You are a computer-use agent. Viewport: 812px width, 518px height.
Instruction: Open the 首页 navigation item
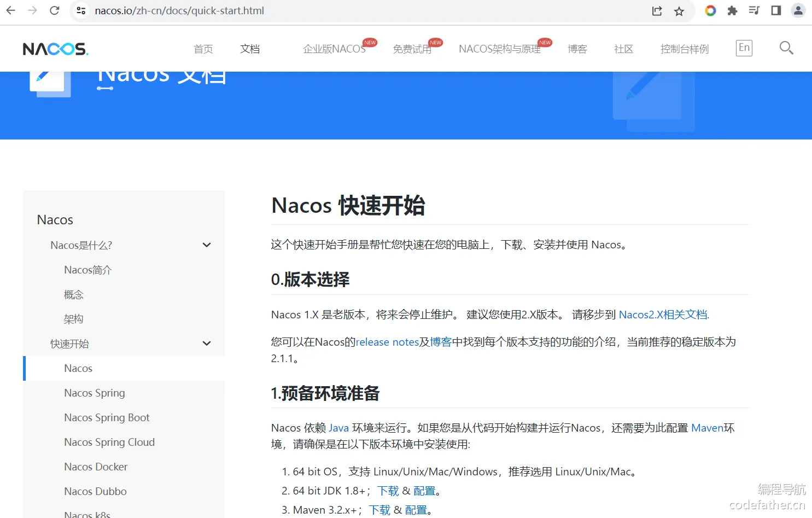203,49
